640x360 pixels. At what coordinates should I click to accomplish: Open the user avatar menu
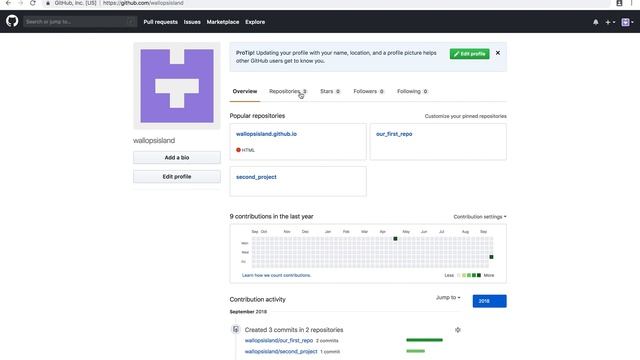[x=627, y=22]
